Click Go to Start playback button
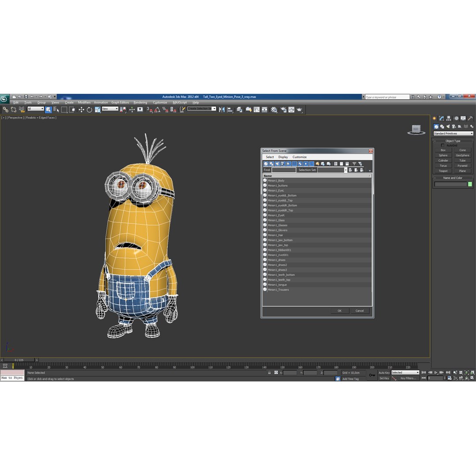476x476 pixels. point(424,372)
